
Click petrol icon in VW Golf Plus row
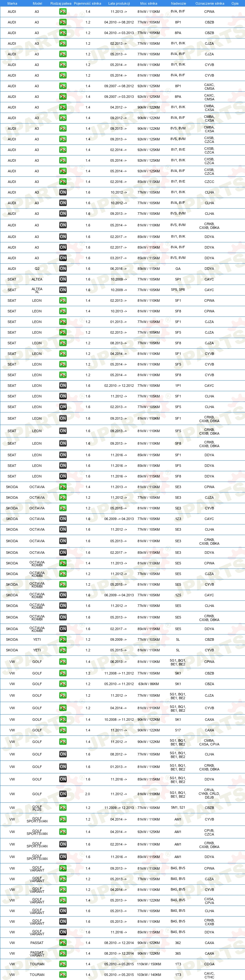pyautogui.click(x=63, y=807)
